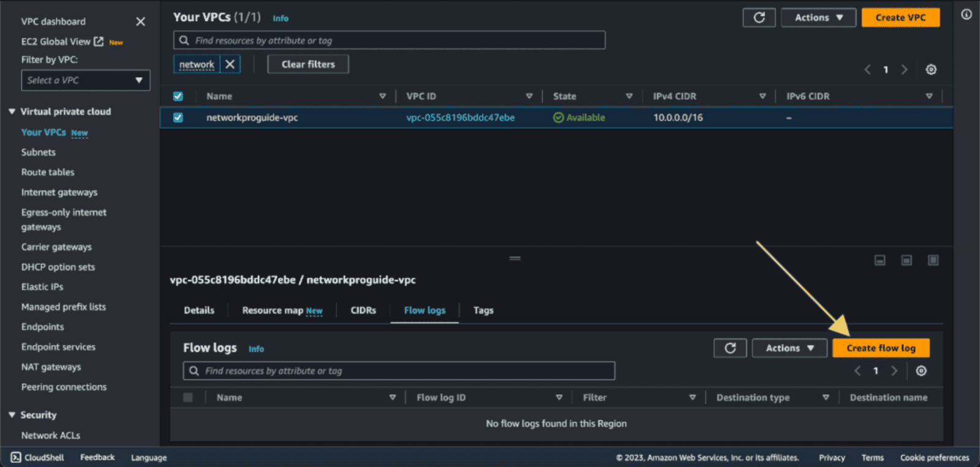Open VPC table preferences gear
The height and width of the screenshot is (467, 980).
(x=930, y=70)
